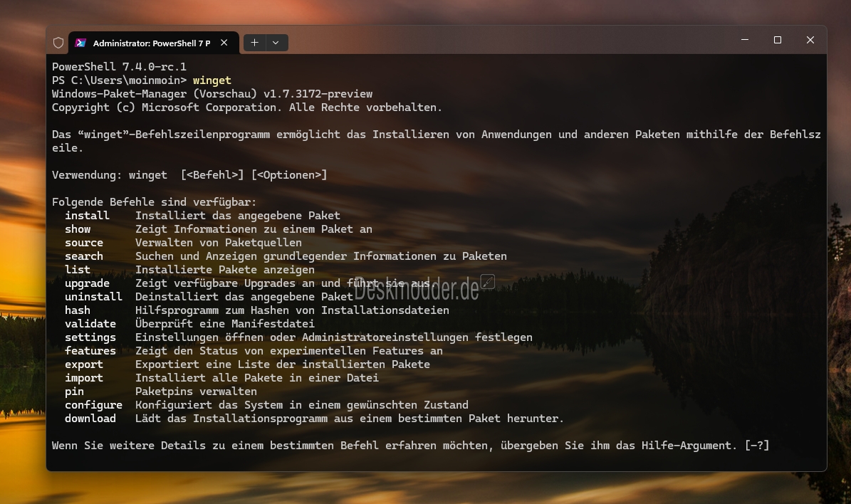Click the 'PowerShell 7.4.0-rc.1' version line
Image resolution: width=851 pixels, height=504 pixels.
click(x=119, y=67)
